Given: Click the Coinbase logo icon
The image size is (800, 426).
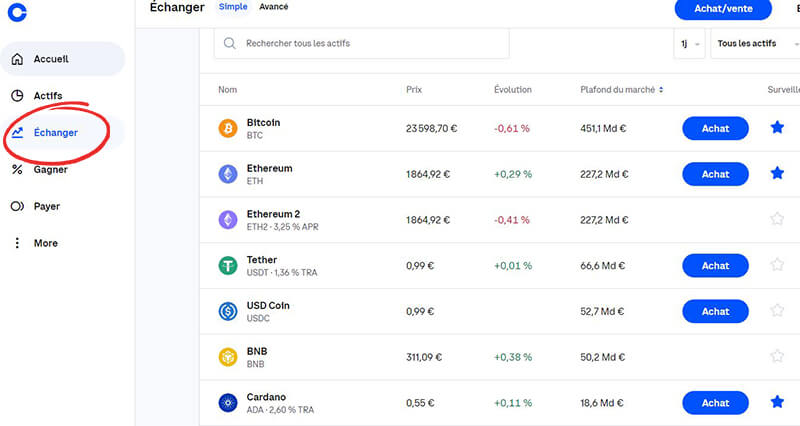Looking at the screenshot, I should 17,12.
